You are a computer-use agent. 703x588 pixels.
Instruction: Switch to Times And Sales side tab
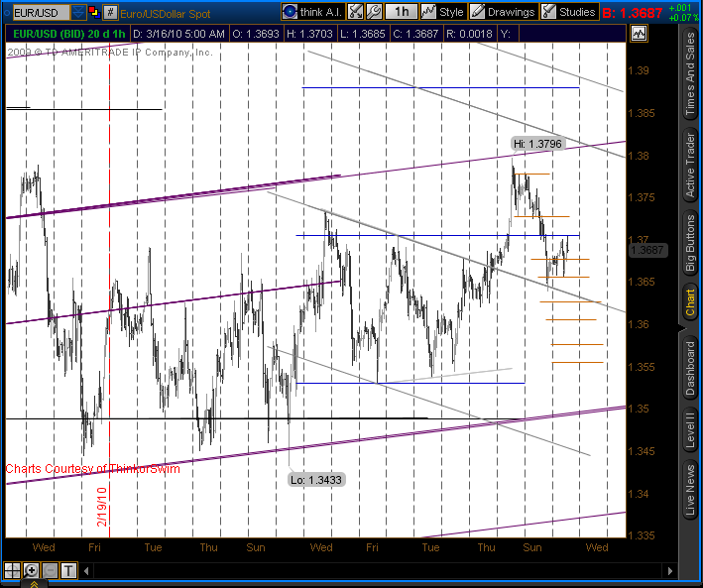[x=690, y=73]
